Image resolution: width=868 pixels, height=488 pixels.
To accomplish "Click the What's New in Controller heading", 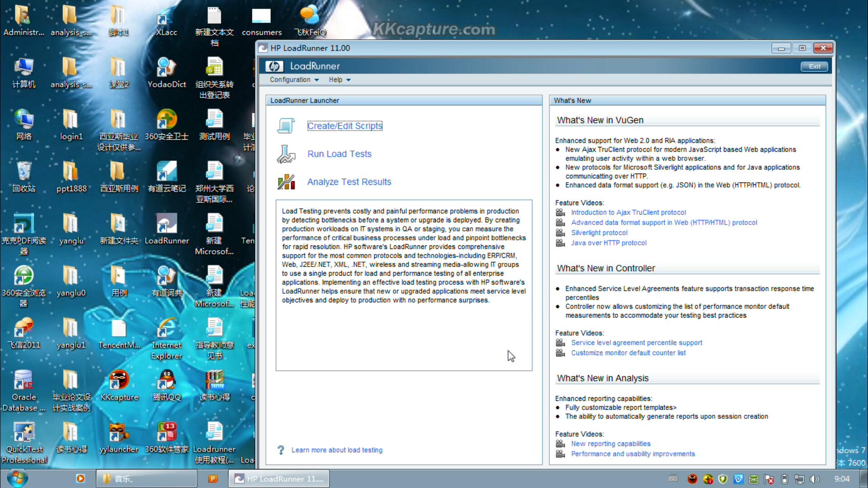I will (x=606, y=268).
